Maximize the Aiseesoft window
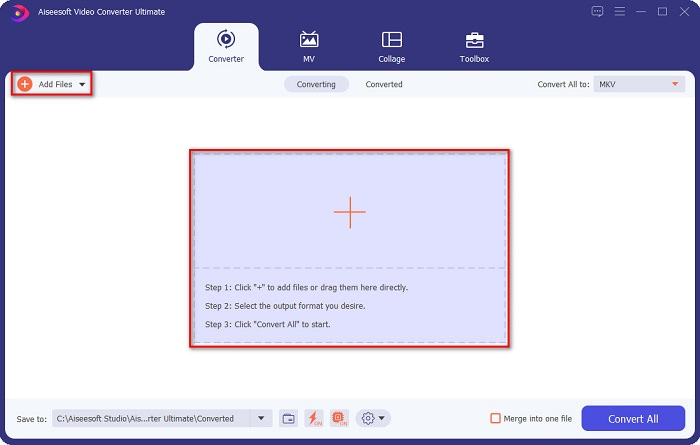 point(662,11)
